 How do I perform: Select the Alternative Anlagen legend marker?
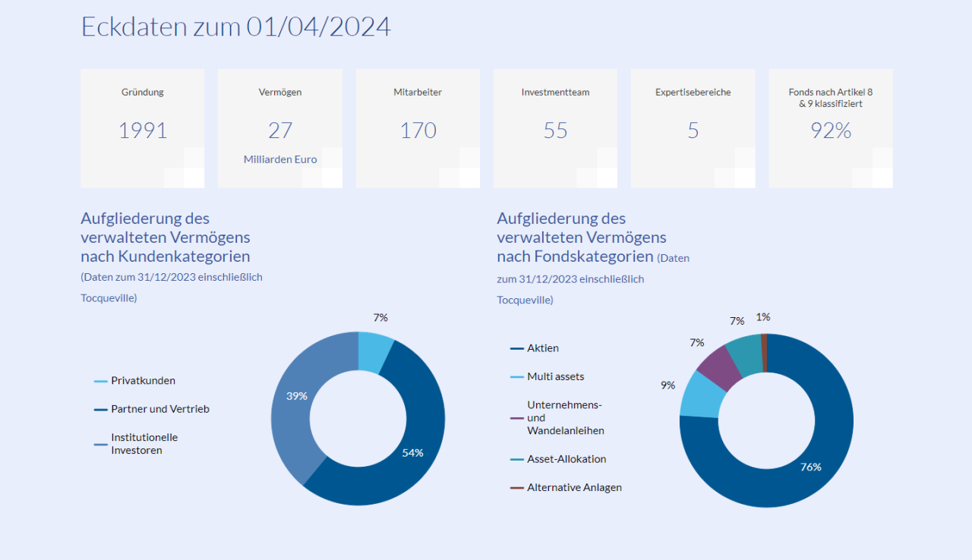pos(515,487)
